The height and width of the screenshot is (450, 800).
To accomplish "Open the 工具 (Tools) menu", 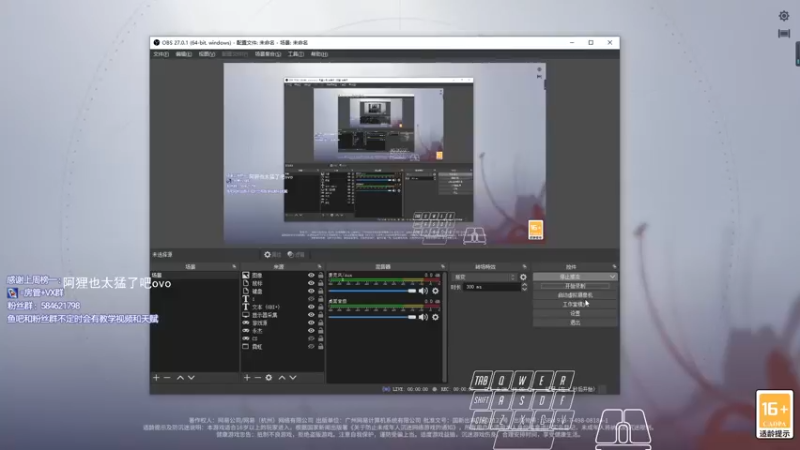I will 296,54.
